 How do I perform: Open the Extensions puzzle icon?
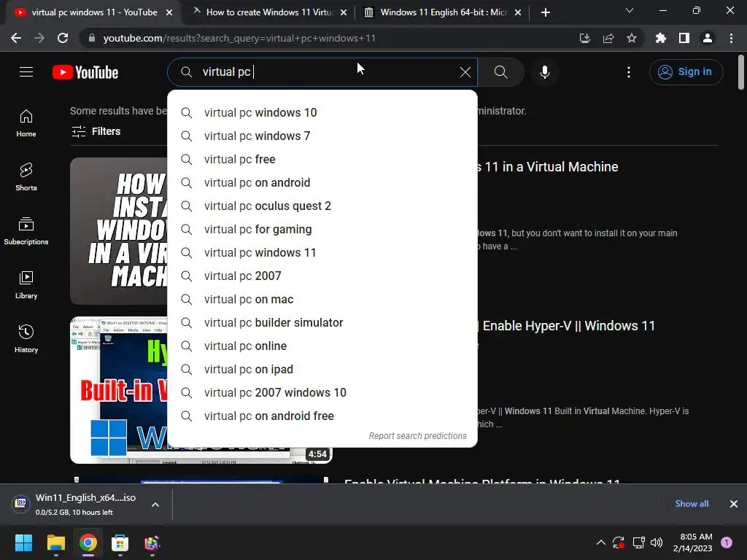660,38
